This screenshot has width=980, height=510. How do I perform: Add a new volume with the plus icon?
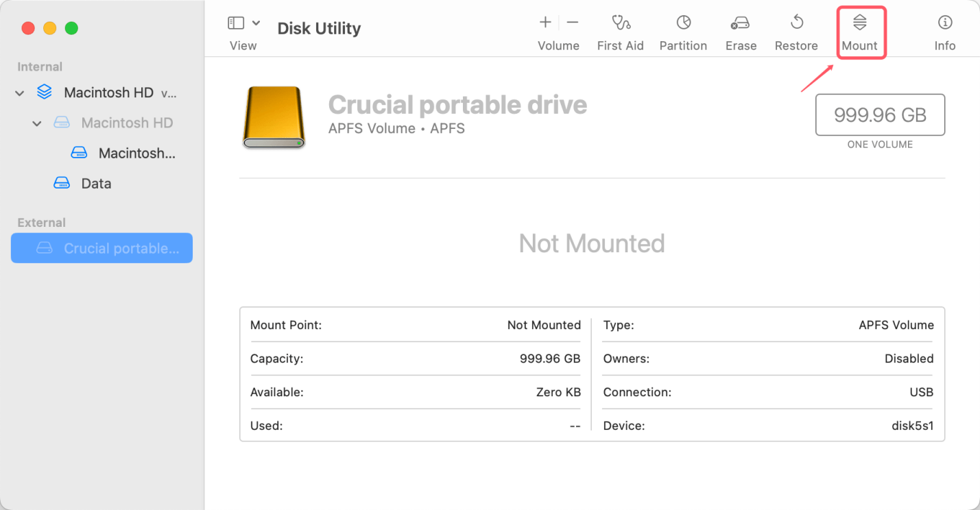click(x=545, y=22)
